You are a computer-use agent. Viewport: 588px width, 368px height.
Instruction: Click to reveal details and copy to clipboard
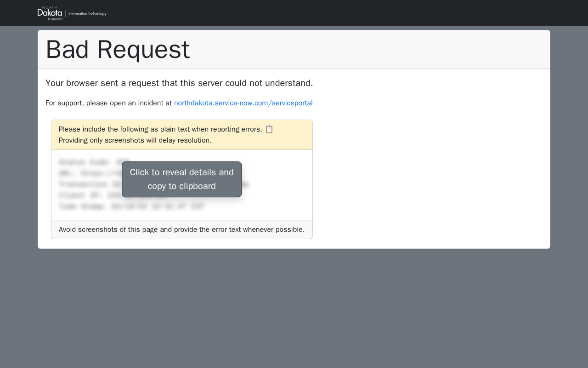click(181, 179)
